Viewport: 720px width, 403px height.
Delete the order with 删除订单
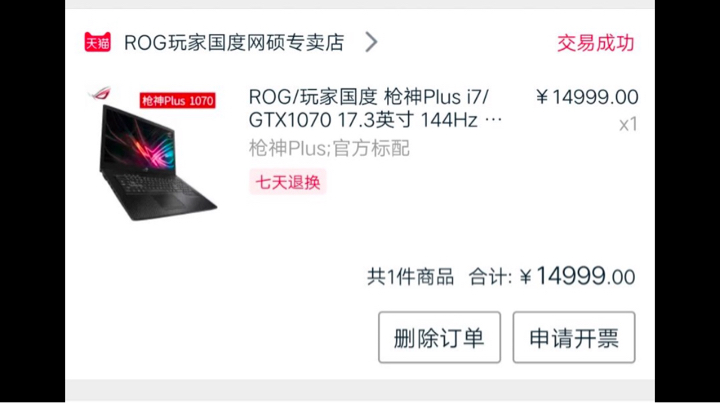(439, 337)
